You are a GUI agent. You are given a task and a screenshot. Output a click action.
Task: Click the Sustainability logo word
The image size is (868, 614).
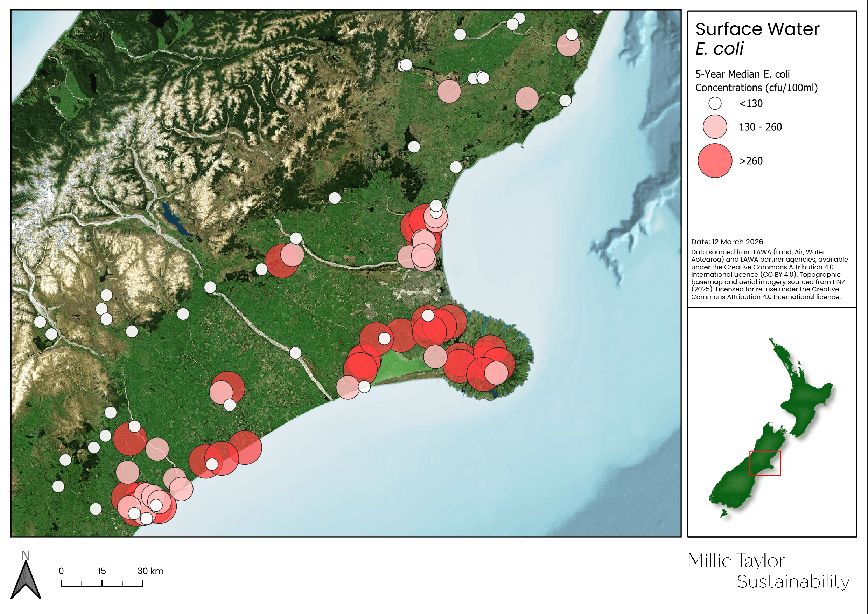tap(793, 582)
